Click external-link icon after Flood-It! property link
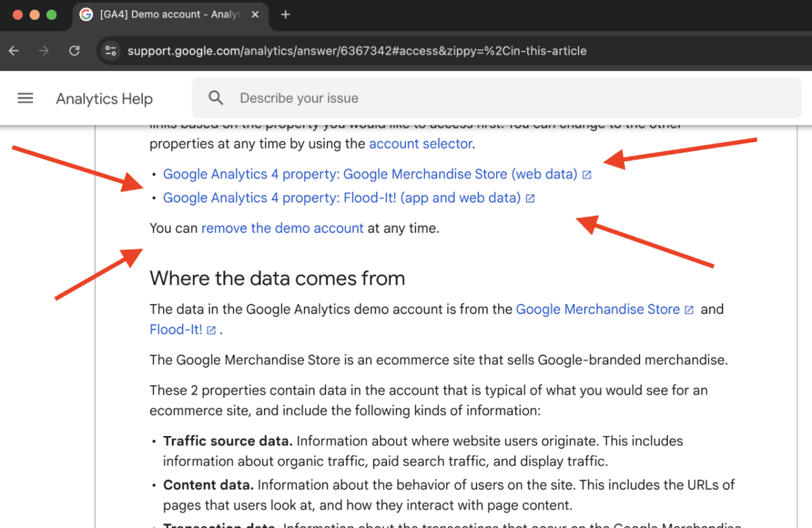 (531, 198)
